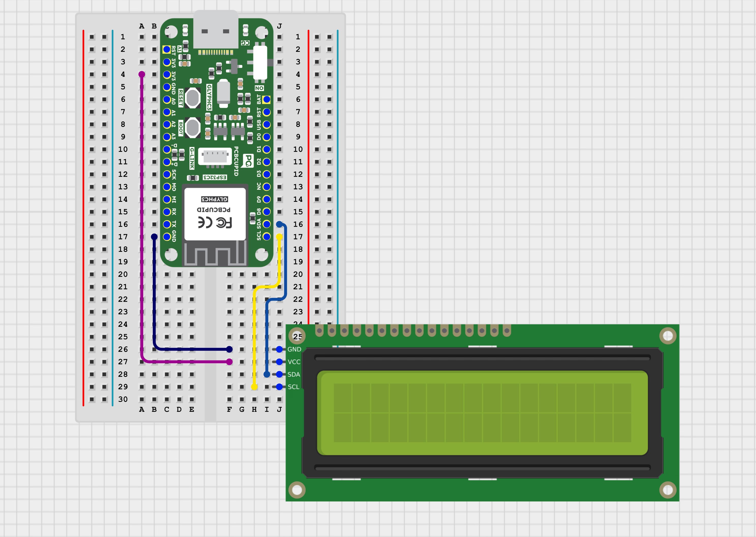
Task: Click the LCD's VCC pin
Action: pyautogui.click(x=279, y=362)
